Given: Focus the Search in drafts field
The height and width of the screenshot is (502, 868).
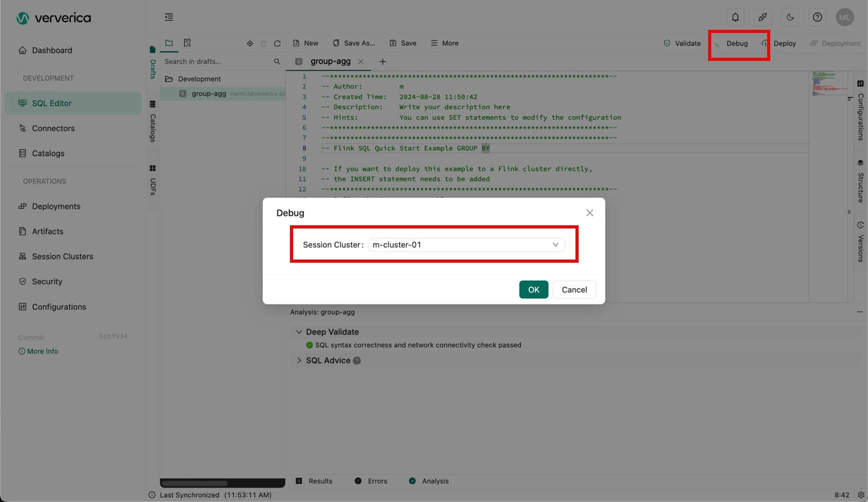Looking at the screenshot, I should coord(216,62).
